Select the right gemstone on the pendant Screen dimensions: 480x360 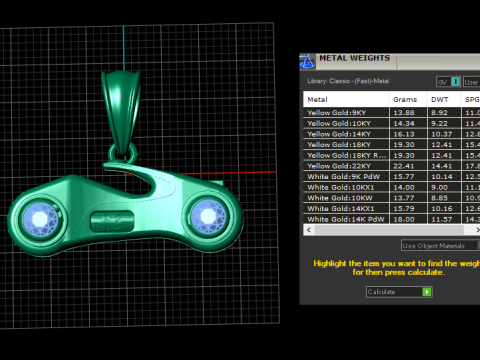[208, 216]
